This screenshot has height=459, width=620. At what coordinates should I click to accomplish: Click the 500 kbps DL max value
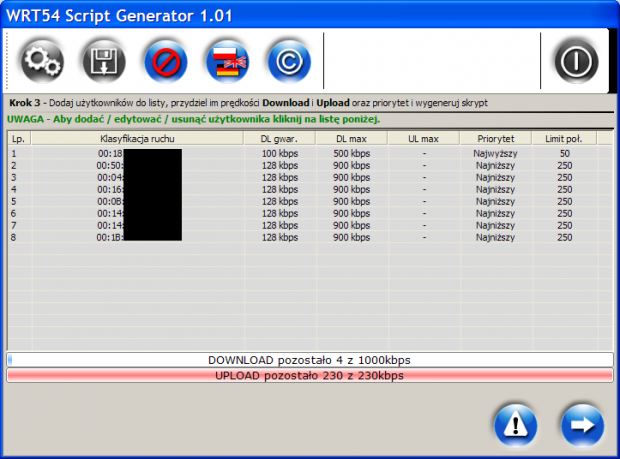[x=352, y=153]
